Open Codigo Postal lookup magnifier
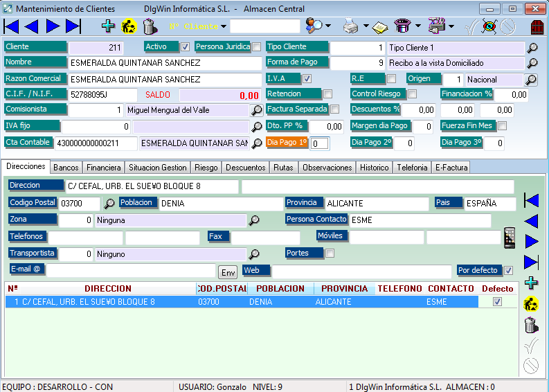Viewport: 549px width, 392px height. 109,203
